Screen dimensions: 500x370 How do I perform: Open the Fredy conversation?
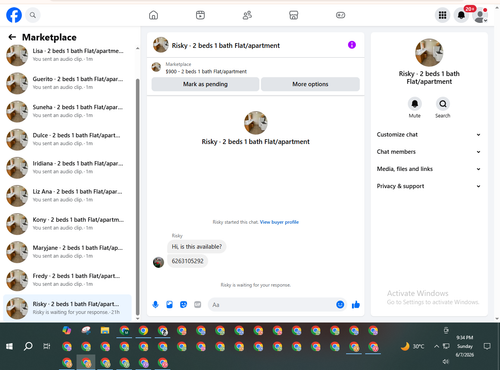67,280
